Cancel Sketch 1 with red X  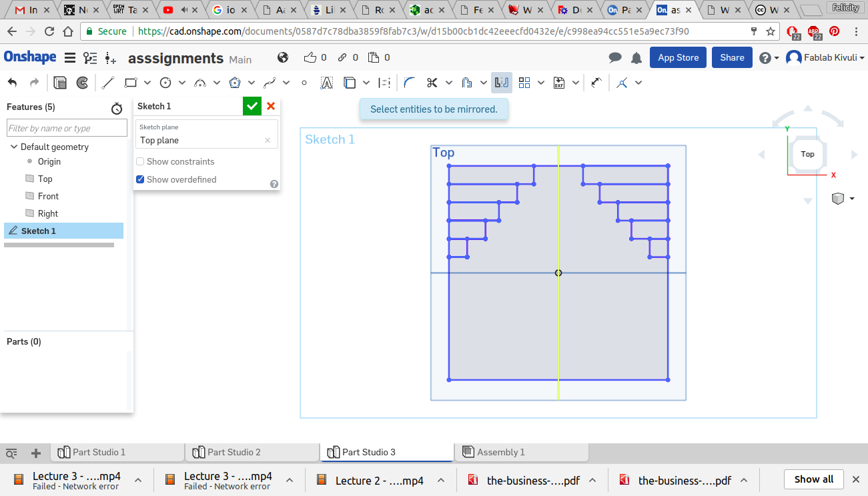[271, 106]
